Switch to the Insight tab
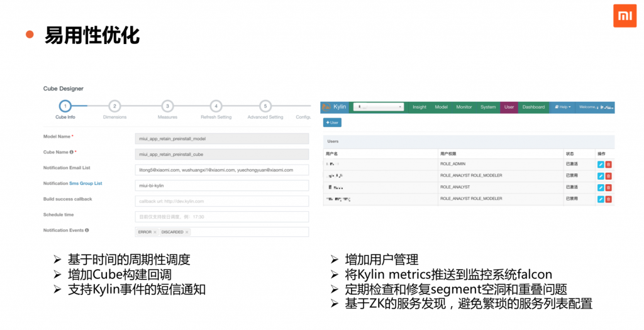Image resolution: width=644 pixels, height=330 pixels. click(419, 107)
